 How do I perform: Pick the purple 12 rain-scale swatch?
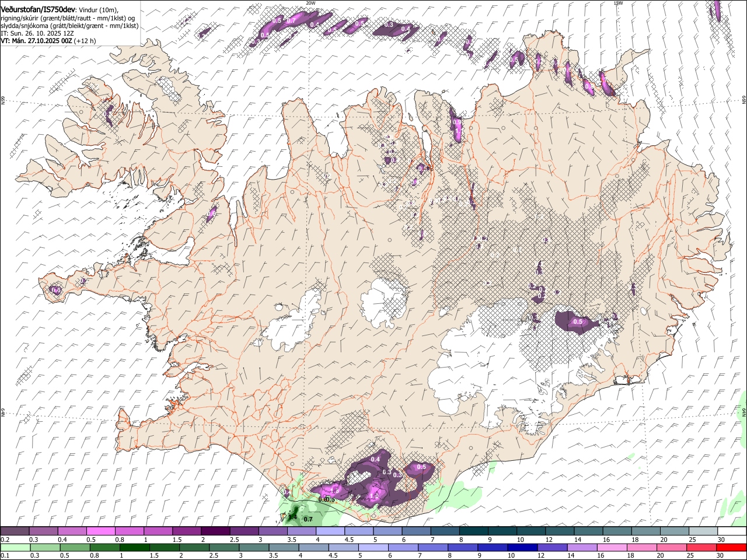coord(553,547)
